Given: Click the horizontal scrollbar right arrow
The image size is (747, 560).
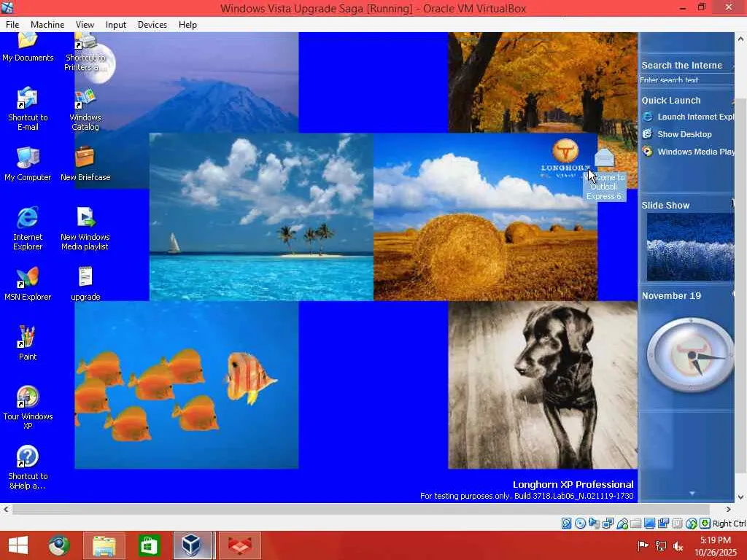Looking at the screenshot, I should click(729, 509).
